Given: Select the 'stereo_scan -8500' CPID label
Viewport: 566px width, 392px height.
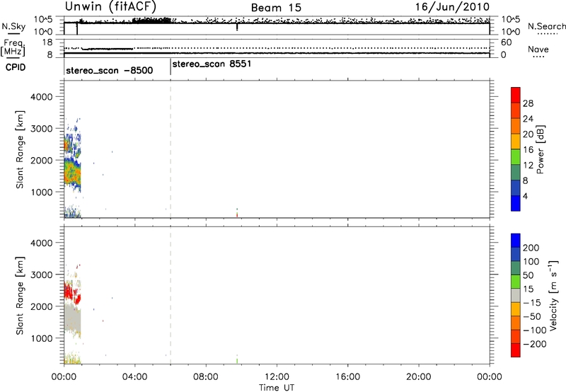Looking at the screenshot, I should pos(110,70).
